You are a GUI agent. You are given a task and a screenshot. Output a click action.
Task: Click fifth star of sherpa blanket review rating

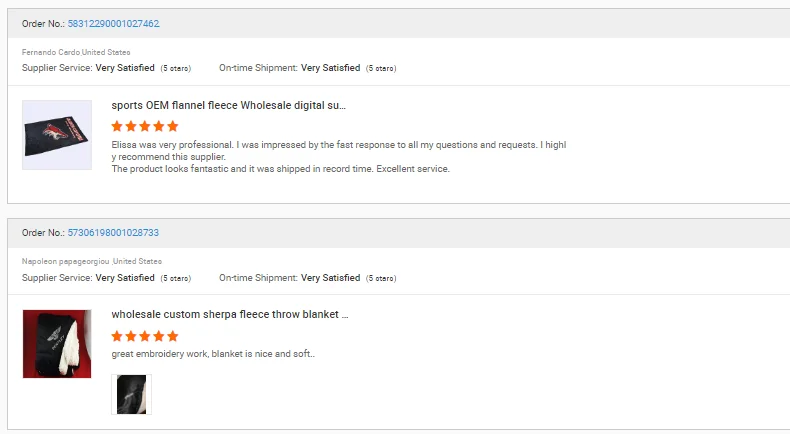tap(172, 336)
